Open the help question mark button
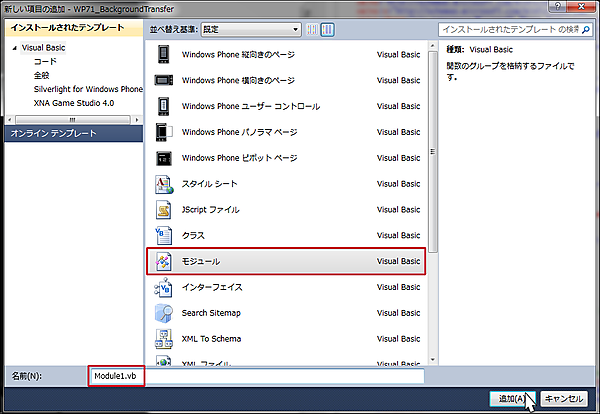 [x=558, y=6]
